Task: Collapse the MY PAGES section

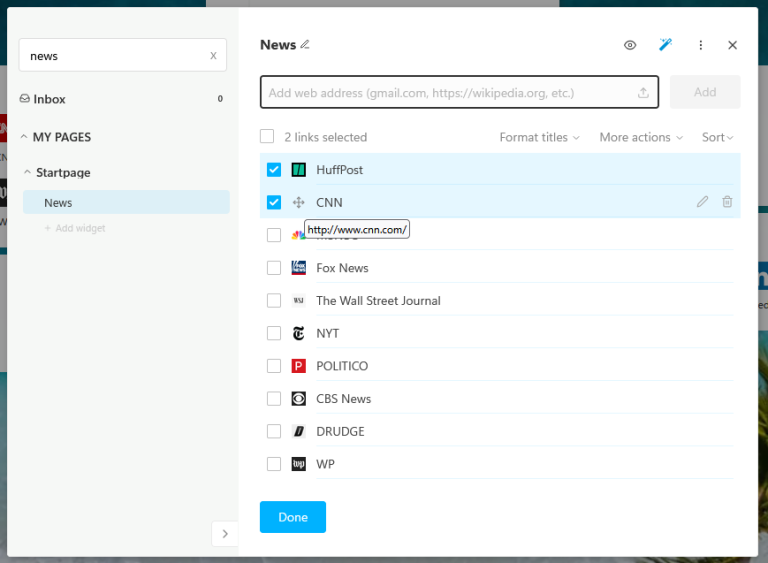Action: pos(24,137)
